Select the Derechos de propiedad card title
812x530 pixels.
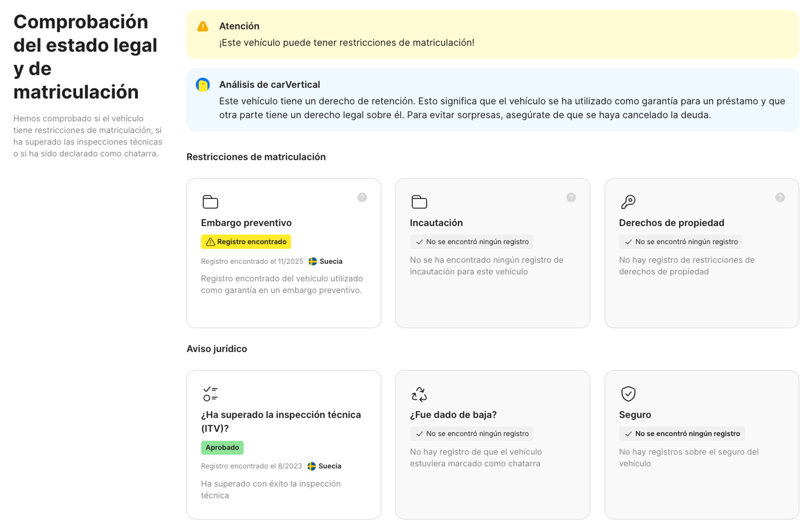coord(671,223)
